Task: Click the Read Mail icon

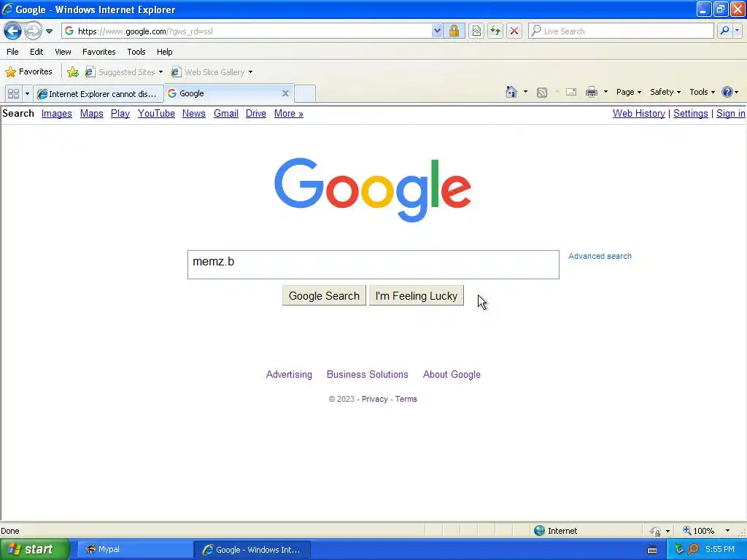Action: pos(571,92)
